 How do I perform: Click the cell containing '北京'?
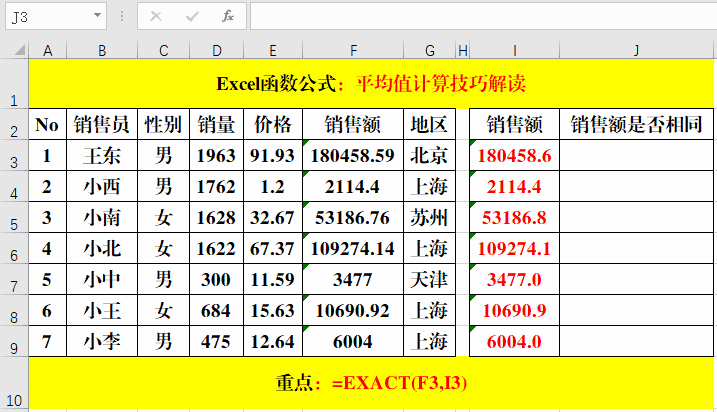point(429,155)
